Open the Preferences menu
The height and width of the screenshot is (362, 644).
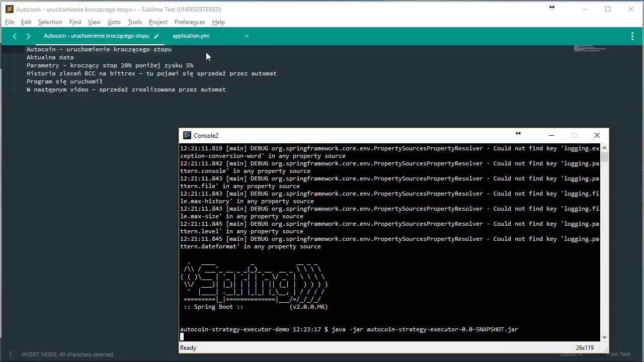[190, 22]
